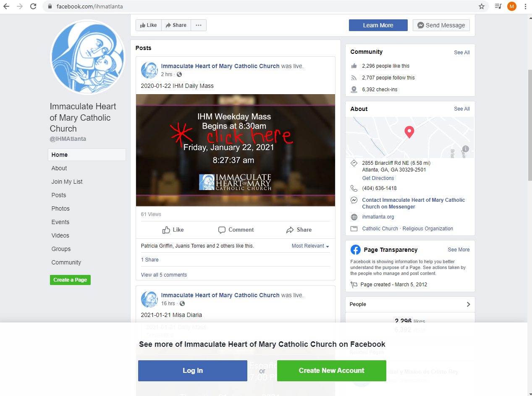532x396 pixels.
Task: Open About in the page sidebar
Action: (x=59, y=168)
